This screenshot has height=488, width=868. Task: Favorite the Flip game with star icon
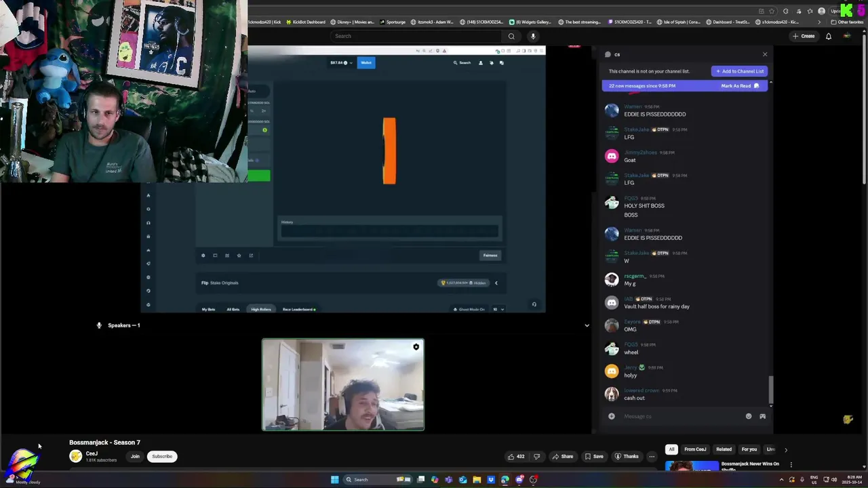coord(239,256)
